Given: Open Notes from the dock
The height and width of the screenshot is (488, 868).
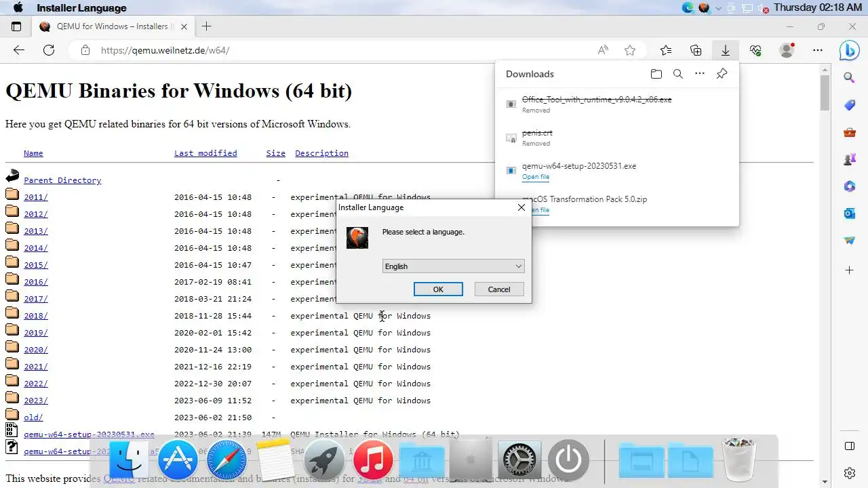Looking at the screenshot, I should pyautogui.click(x=275, y=460).
